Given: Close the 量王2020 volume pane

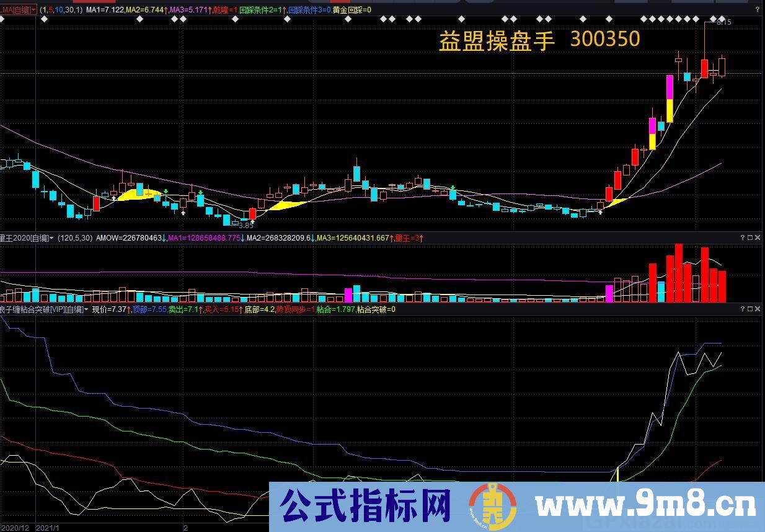Looking at the screenshot, I should (x=758, y=237).
